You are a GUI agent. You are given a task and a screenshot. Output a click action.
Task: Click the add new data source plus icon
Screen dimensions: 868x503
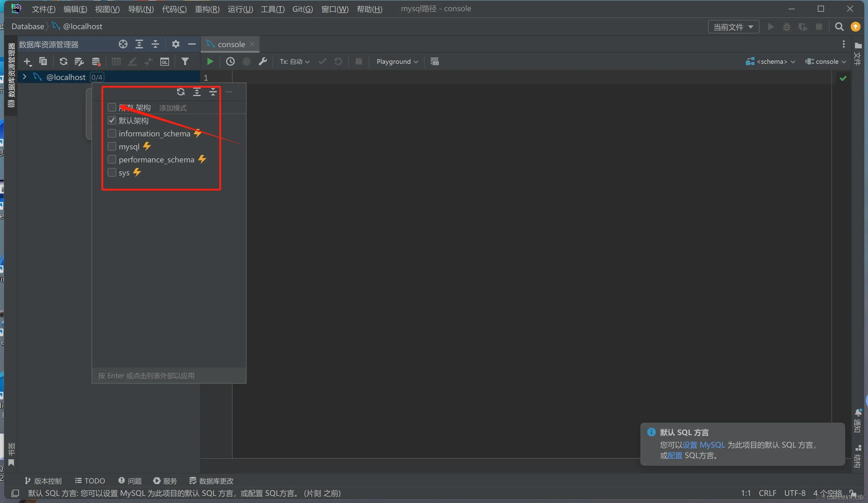tap(27, 62)
